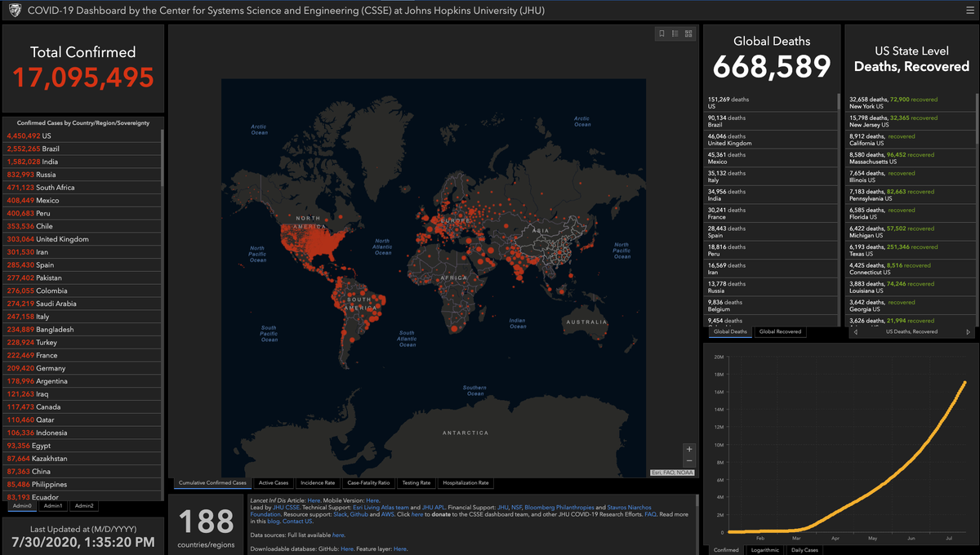Switch chart to Daily Cases tab
Viewport: 980px width, 555px height.
click(x=804, y=550)
